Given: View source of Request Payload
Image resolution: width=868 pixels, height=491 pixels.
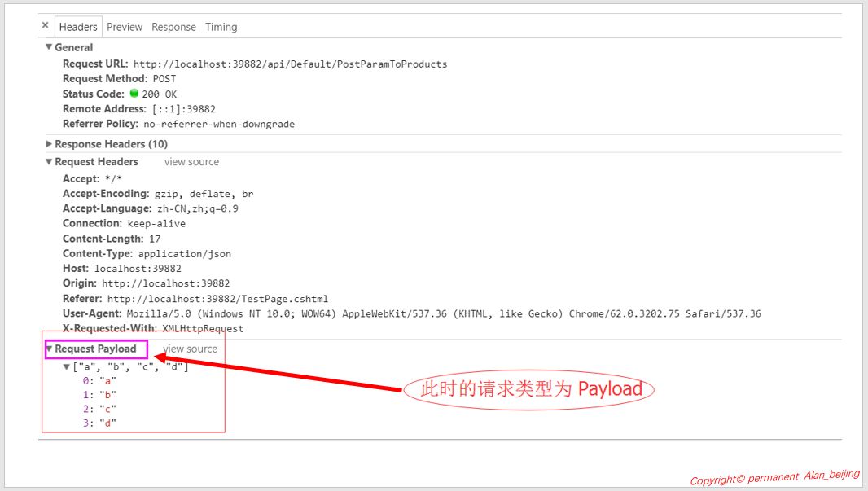Looking at the screenshot, I should (x=191, y=349).
